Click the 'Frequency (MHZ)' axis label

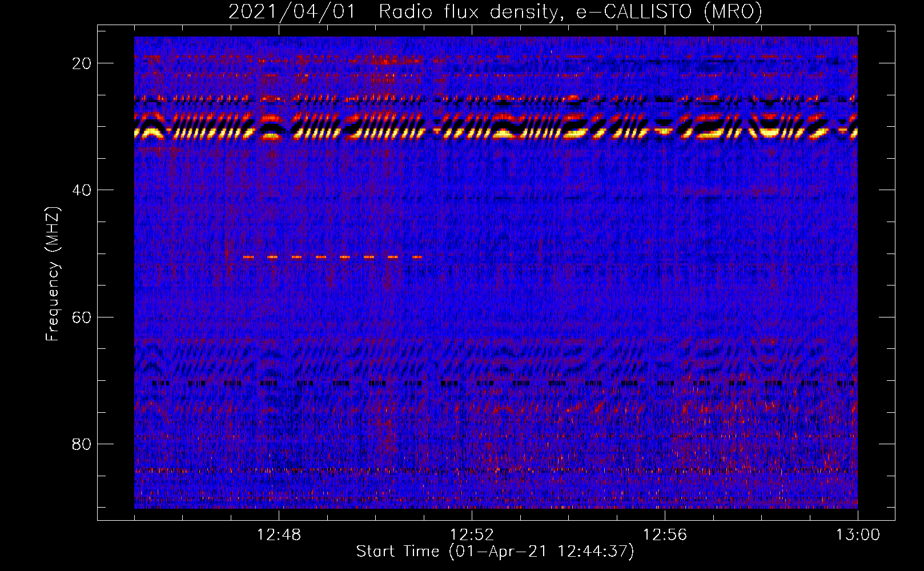pos(53,274)
